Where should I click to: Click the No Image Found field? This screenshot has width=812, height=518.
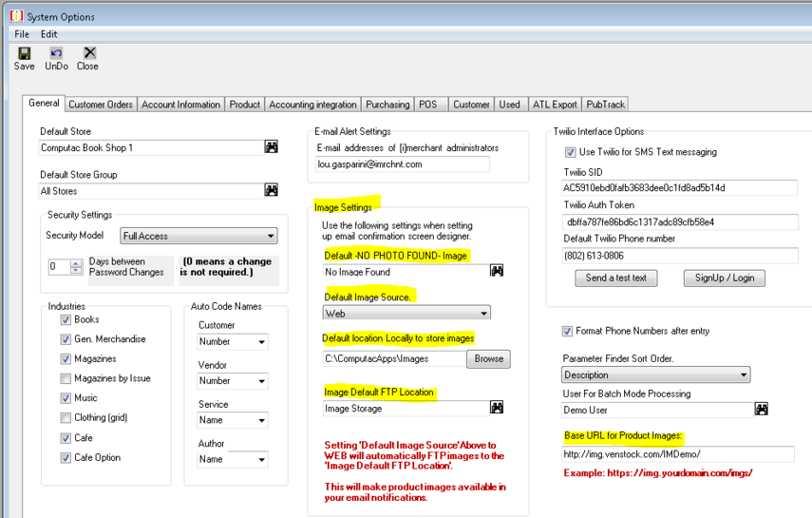pyautogui.click(x=406, y=272)
